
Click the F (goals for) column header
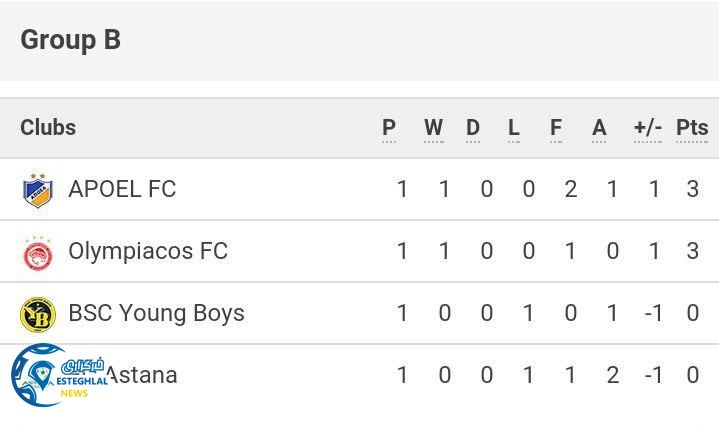tap(556, 128)
